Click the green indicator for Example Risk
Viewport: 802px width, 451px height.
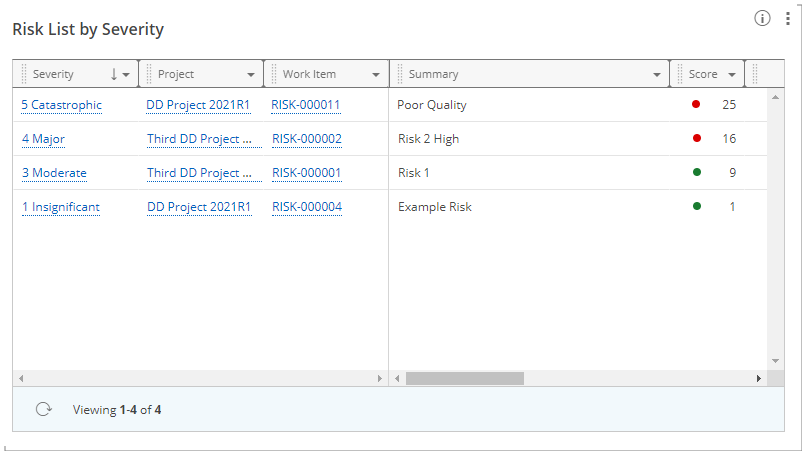click(696, 206)
